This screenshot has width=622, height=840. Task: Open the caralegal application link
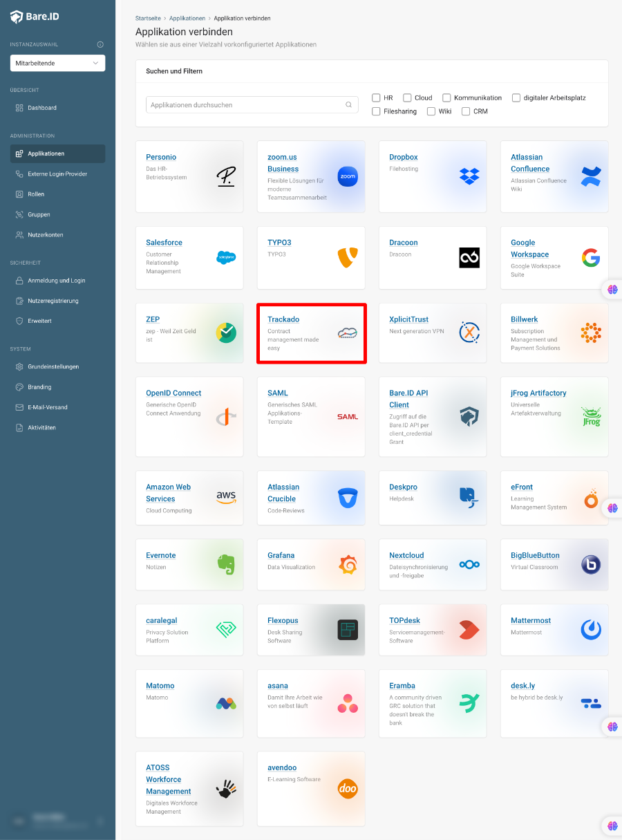pyautogui.click(x=162, y=621)
